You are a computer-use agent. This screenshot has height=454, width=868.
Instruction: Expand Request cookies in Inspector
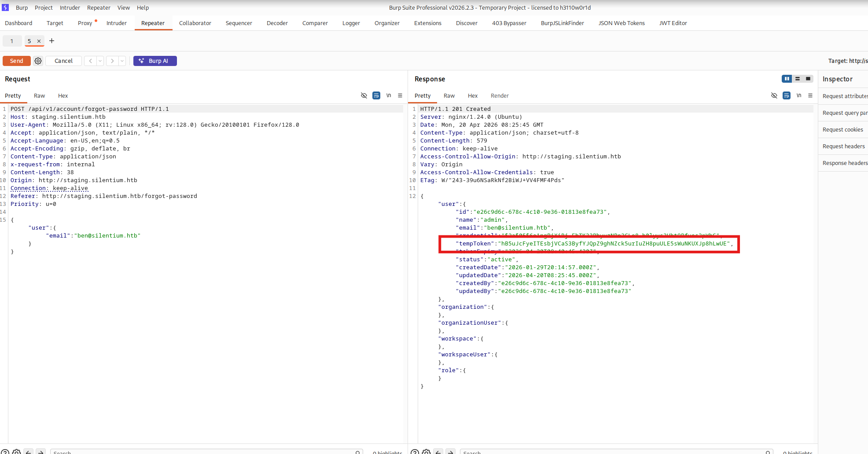click(x=843, y=130)
